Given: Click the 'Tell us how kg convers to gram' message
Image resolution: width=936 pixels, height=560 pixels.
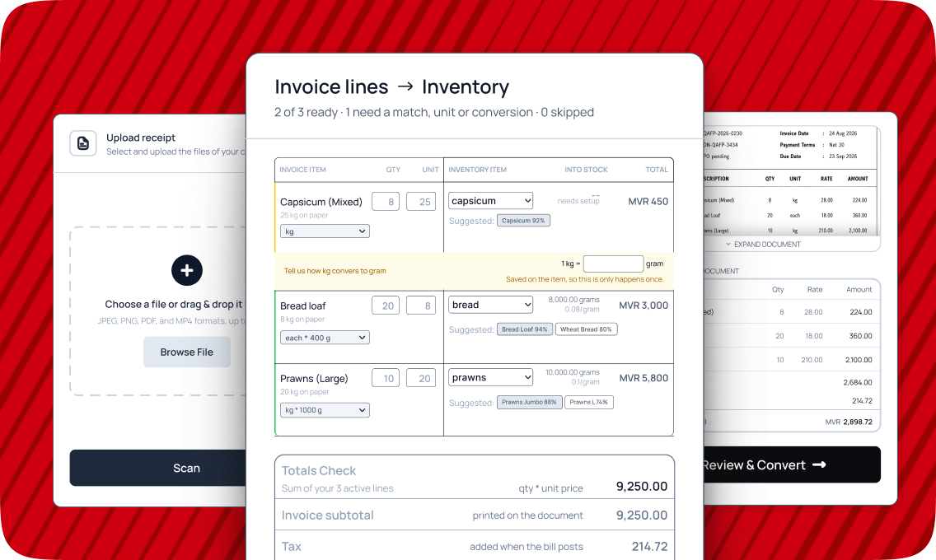Looking at the screenshot, I should (x=335, y=271).
